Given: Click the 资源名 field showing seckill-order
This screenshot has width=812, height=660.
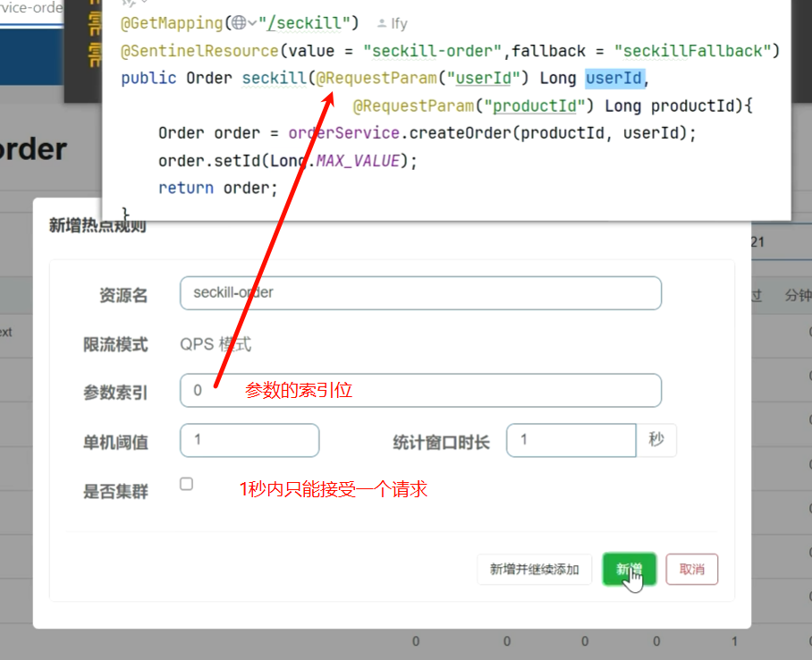Looking at the screenshot, I should (420, 293).
